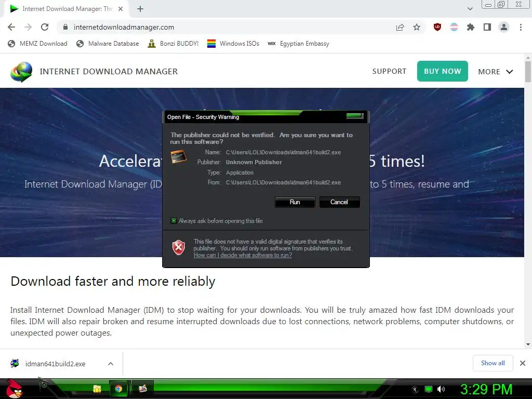This screenshot has height=399, width=532.
Task: Click Show all downloads
Action: [493, 363]
